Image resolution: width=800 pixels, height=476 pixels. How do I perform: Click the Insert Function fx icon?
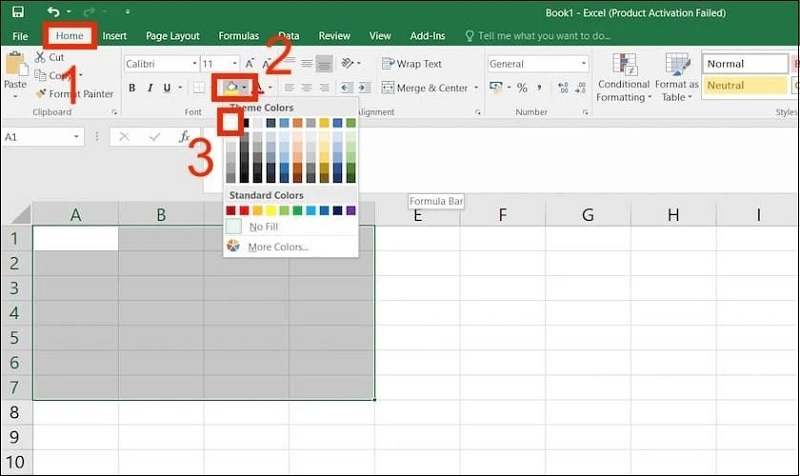pos(184,137)
